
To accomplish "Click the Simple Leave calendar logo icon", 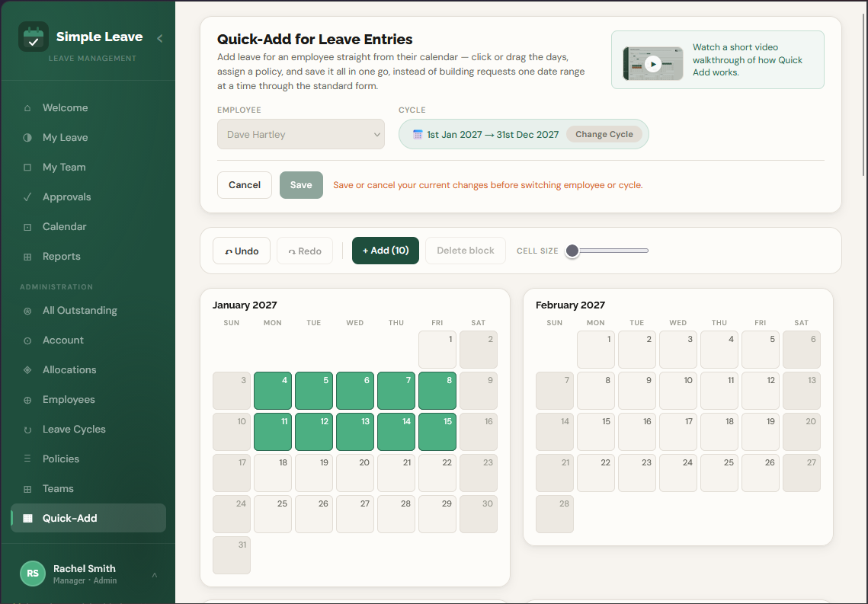I will pos(34,37).
